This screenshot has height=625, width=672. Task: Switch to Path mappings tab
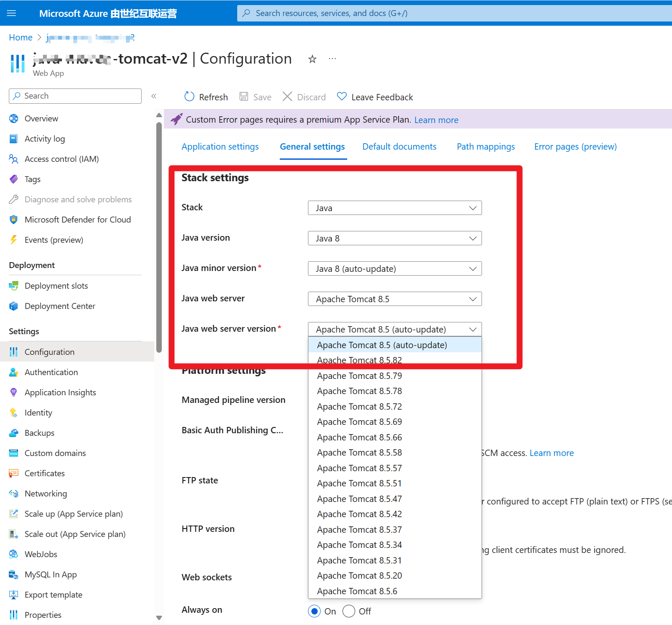[x=485, y=147]
